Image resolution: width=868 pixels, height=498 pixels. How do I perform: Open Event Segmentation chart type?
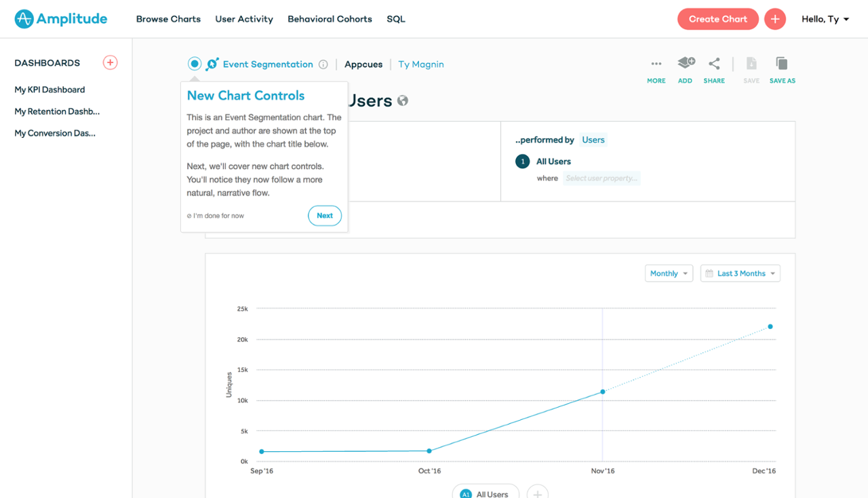268,64
